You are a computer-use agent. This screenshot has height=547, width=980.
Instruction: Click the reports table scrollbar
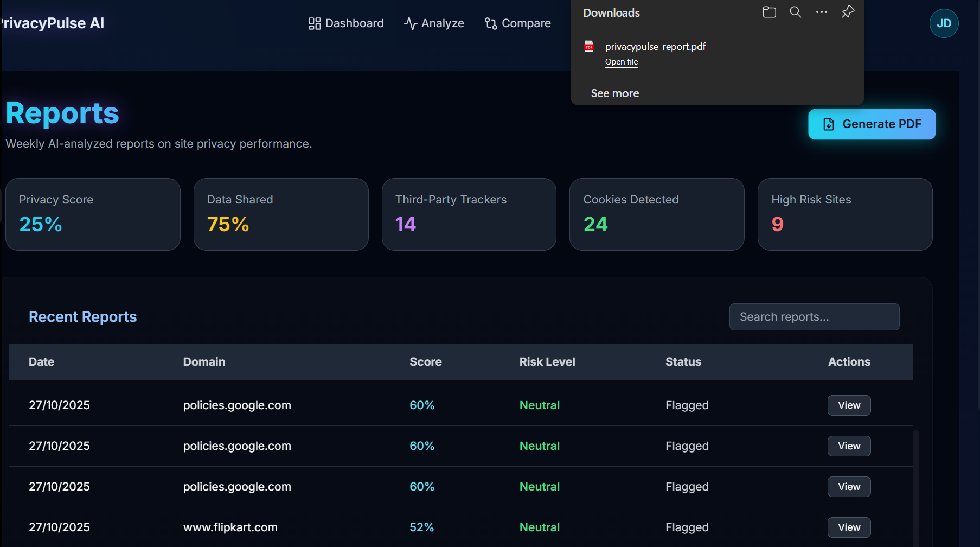tap(915, 488)
